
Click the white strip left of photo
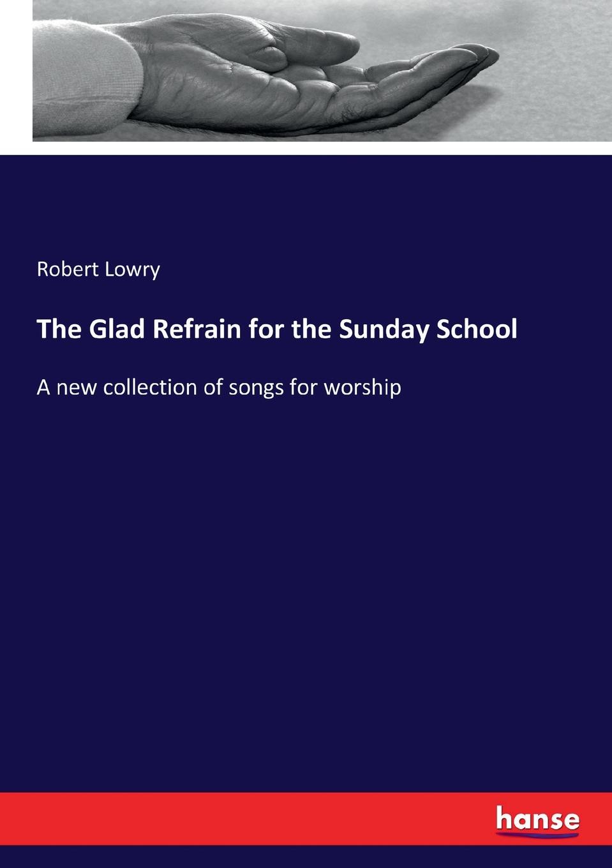click(16, 70)
